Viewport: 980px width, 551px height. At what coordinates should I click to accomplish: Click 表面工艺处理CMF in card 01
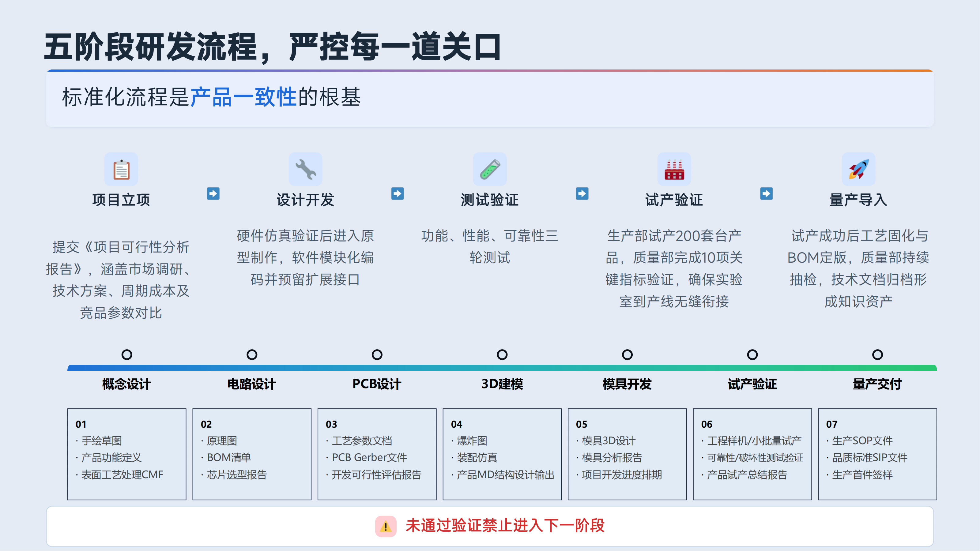click(122, 474)
